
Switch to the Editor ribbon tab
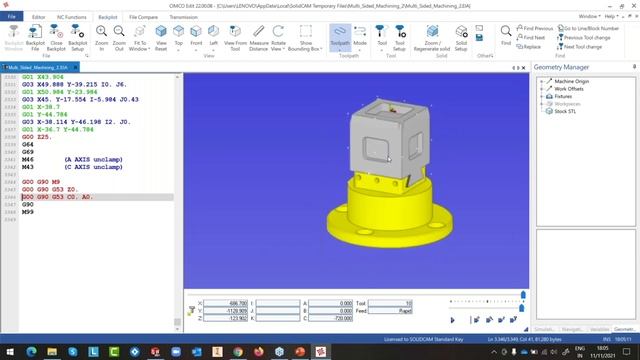point(38,17)
